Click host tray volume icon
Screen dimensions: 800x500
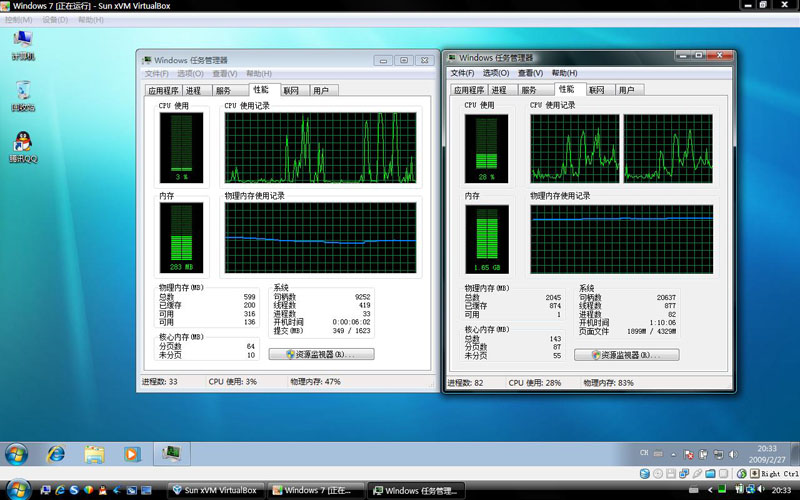(x=760, y=490)
